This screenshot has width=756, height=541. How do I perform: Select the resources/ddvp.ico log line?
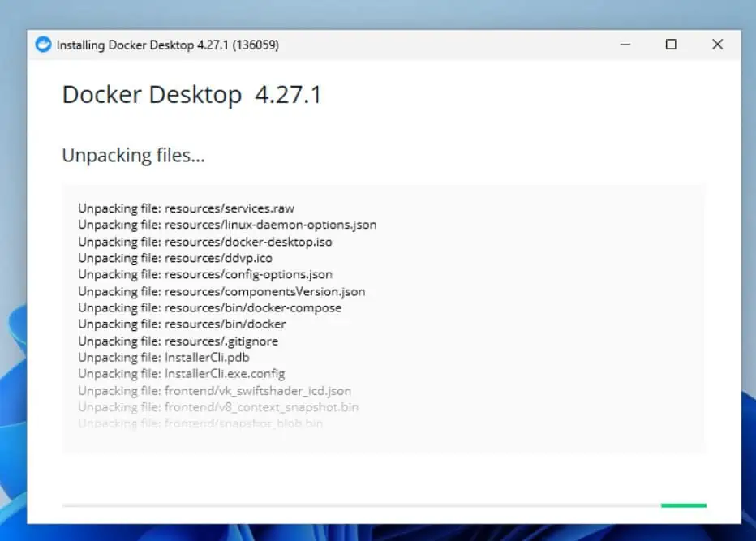click(x=175, y=258)
